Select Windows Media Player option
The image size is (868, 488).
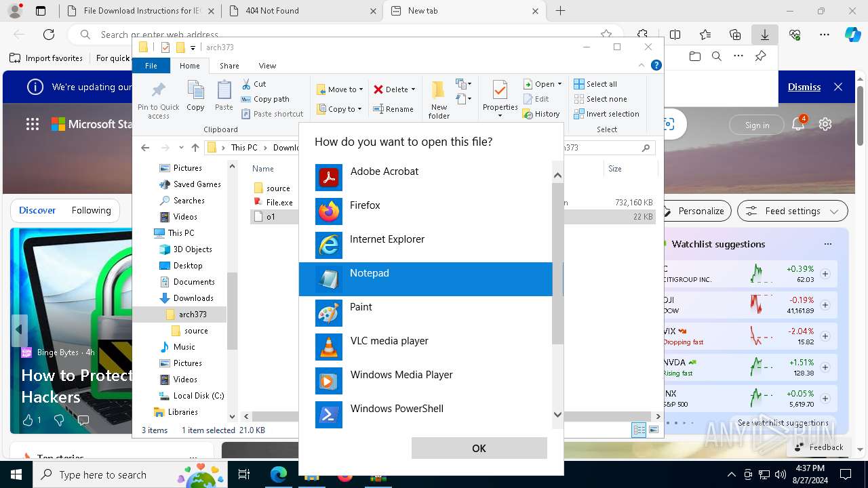pos(426,381)
